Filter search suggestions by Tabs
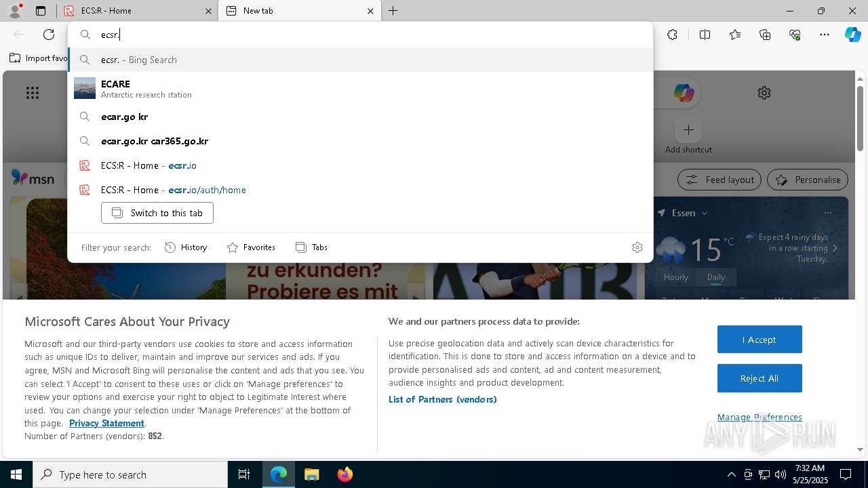The image size is (868, 488). (x=311, y=247)
